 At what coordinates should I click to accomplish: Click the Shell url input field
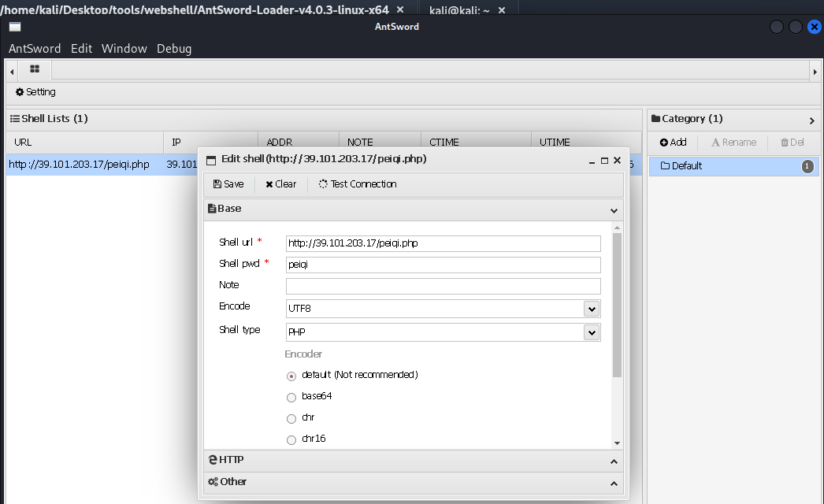click(443, 243)
